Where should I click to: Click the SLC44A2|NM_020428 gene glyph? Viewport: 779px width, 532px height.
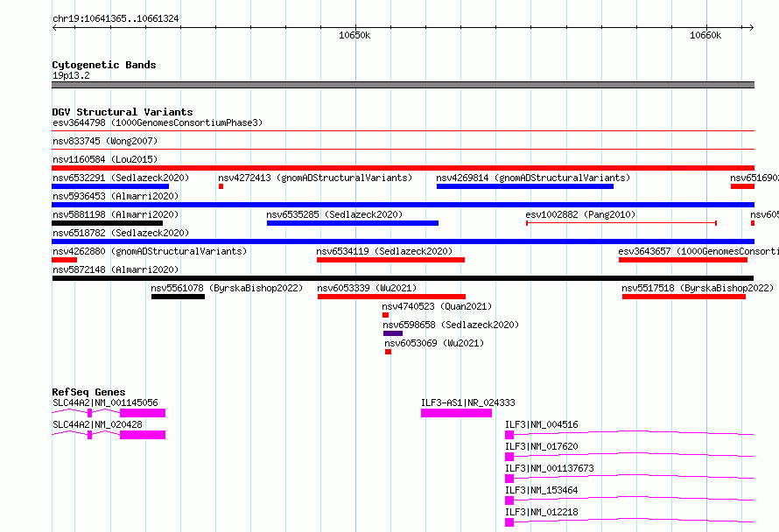pyautogui.click(x=109, y=435)
